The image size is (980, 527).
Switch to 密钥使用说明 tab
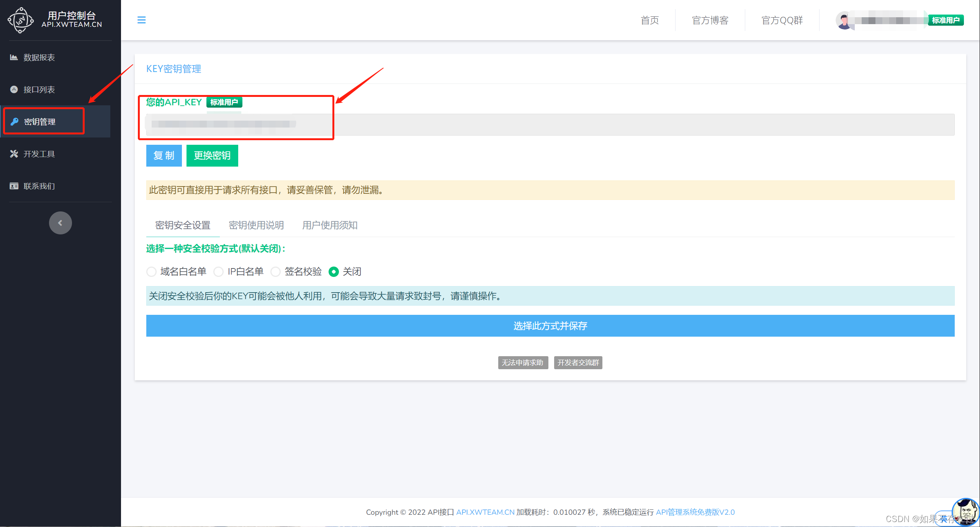pyautogui.click(x=256, y=225)
